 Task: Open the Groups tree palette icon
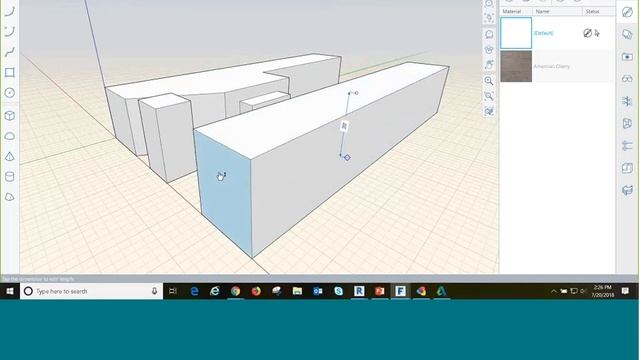click(627, 123)
